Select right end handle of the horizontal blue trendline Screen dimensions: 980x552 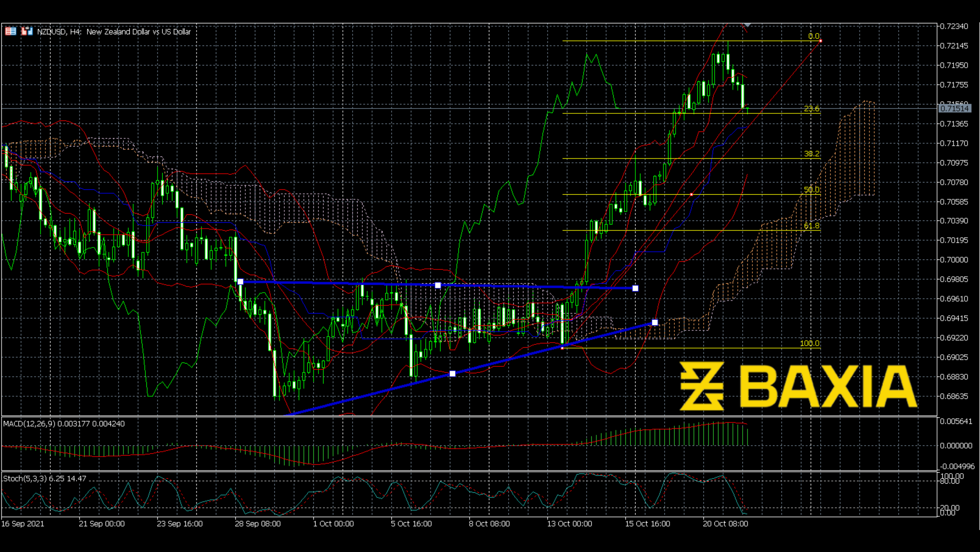tap(635, 288)
